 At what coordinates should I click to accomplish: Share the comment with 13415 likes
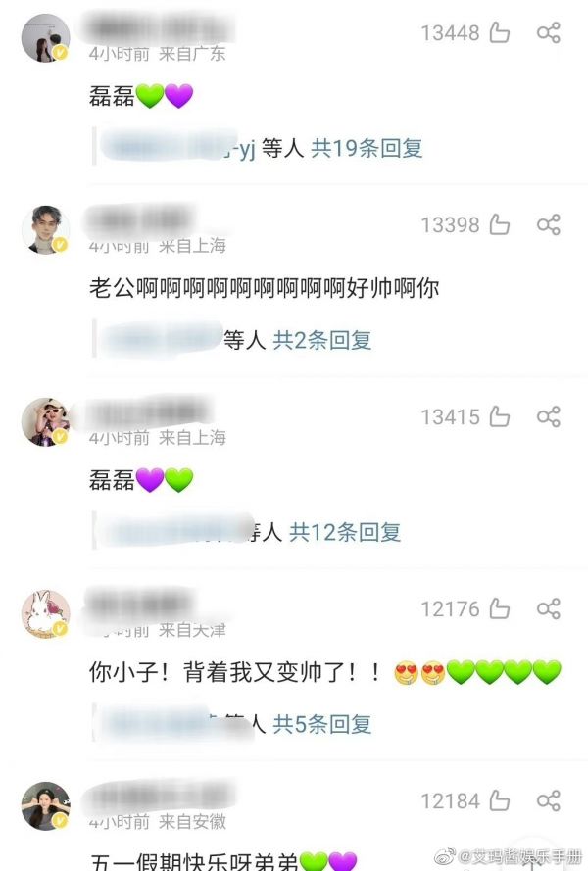(549, 417)
